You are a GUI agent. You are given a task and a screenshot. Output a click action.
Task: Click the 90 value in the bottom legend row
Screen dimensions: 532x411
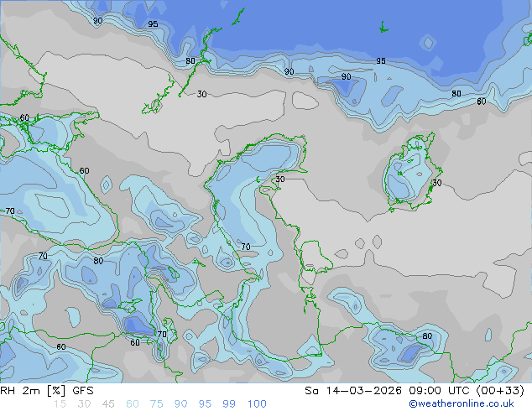point(180,404)
